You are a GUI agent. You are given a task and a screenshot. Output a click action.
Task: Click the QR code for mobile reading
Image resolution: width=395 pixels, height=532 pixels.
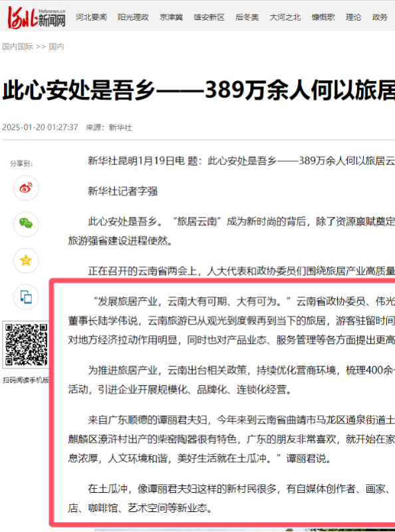pyautogui.click(x=26, y=344)
